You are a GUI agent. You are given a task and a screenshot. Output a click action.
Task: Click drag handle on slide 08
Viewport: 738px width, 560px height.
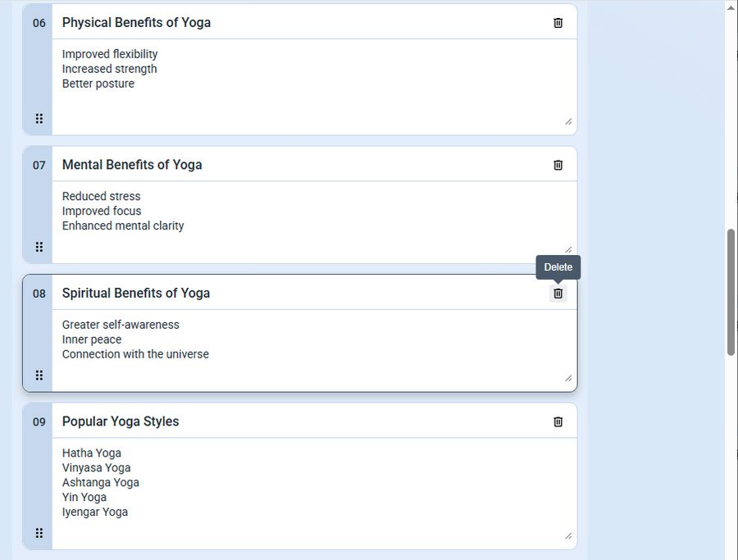39,375
